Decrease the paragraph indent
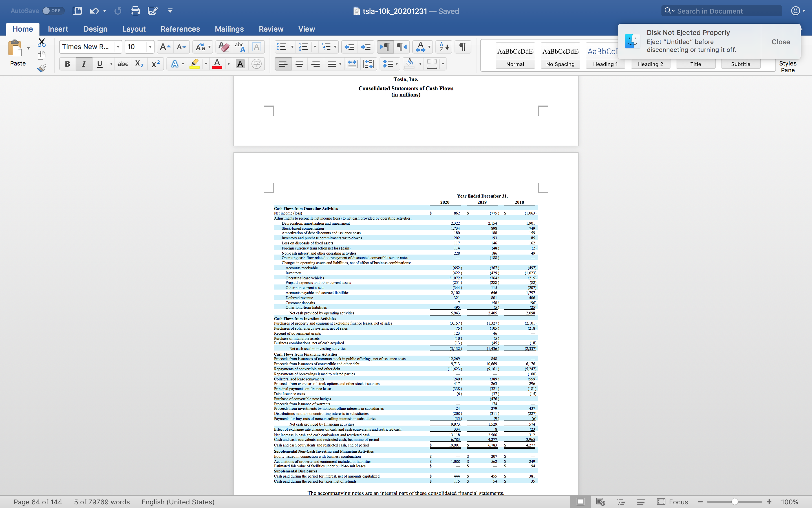 [349, 47]
